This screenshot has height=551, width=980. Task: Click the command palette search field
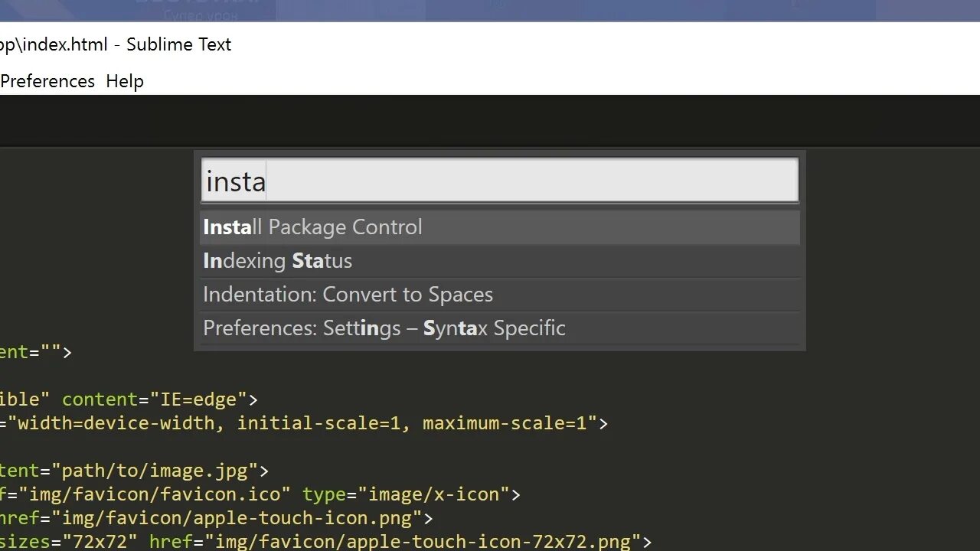pyautogui.click(x=499, y=181)
